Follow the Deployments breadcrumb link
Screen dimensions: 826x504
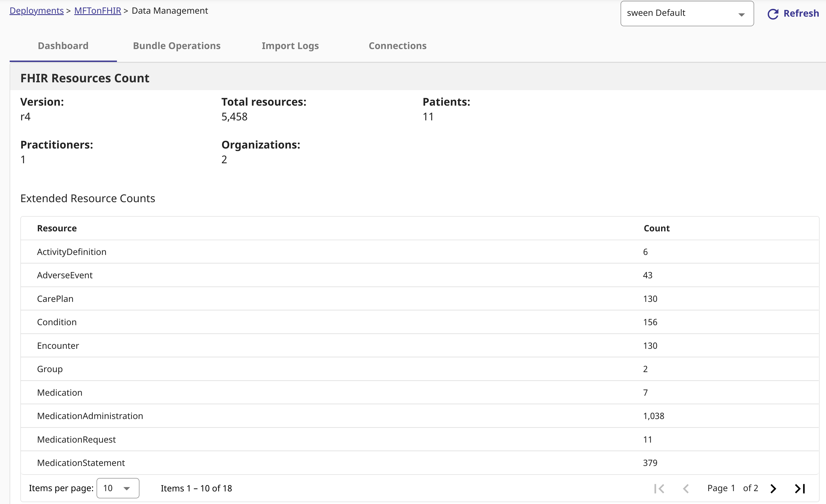point(36,11)
